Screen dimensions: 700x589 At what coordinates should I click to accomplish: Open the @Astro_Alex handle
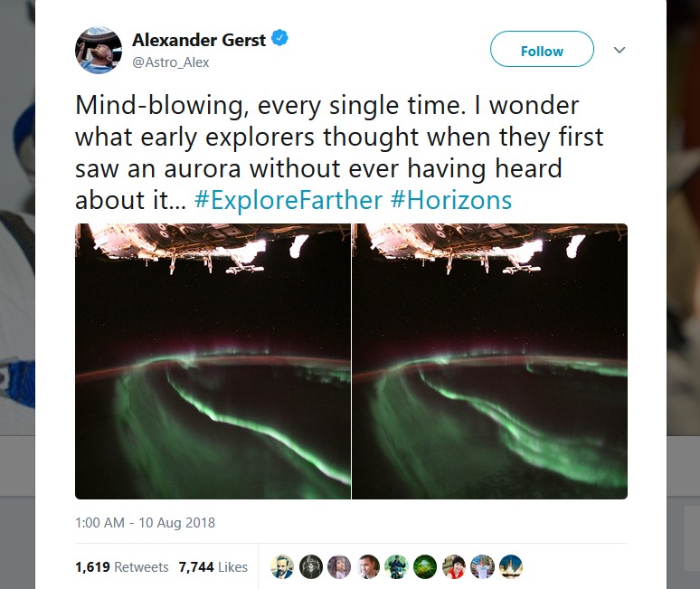tap(171, 62)
